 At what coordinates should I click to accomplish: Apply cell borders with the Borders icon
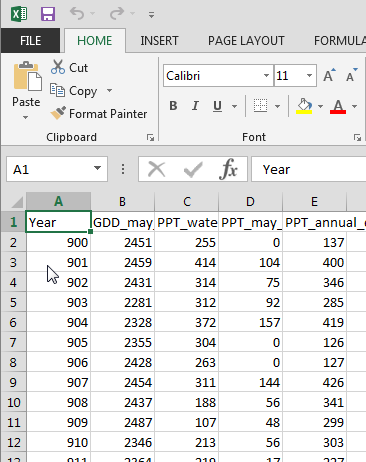coord(260,106)
